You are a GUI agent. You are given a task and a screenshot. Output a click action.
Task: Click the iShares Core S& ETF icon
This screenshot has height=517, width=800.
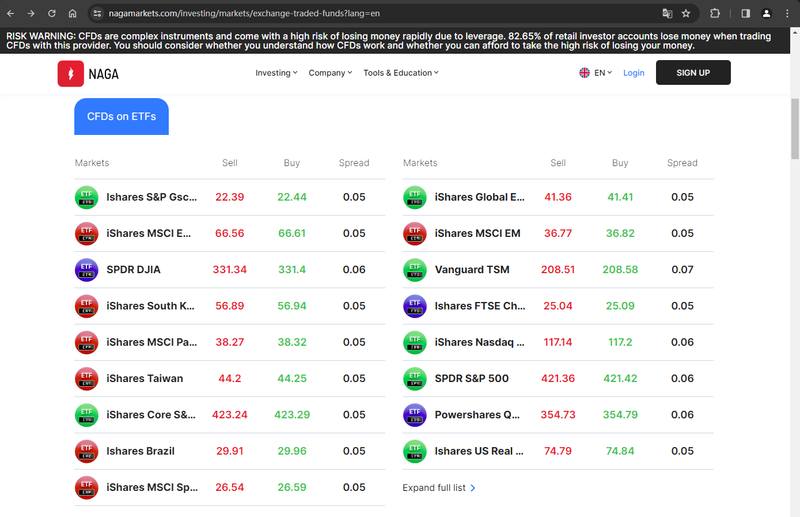(x=87, y=414)
